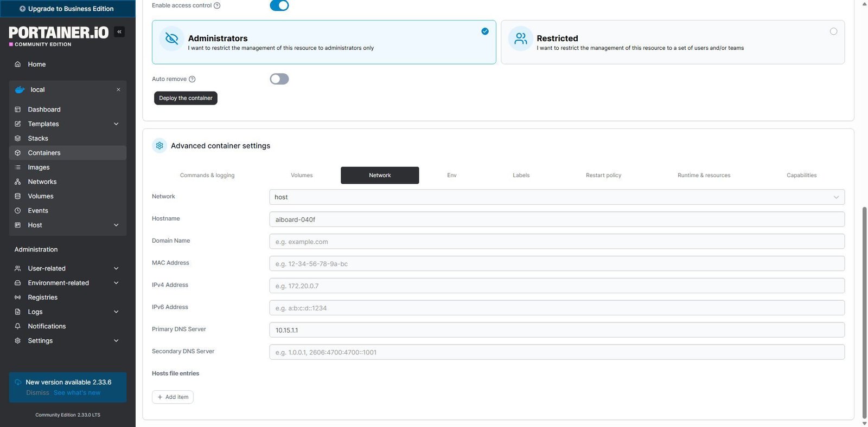The image size is (868, 427).
Task: Disable the Enable access control toggle
Action: coord(279,5)
